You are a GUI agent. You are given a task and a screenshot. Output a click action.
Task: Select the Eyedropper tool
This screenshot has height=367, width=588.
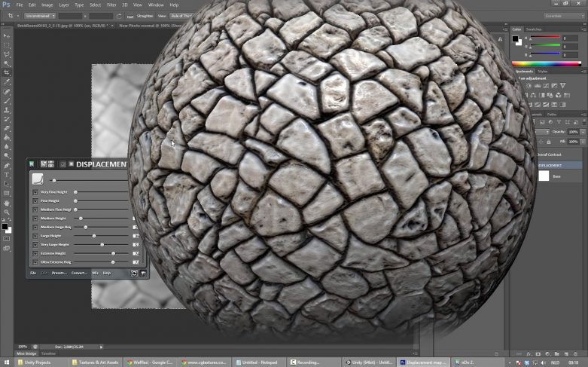tap(7, 82)
